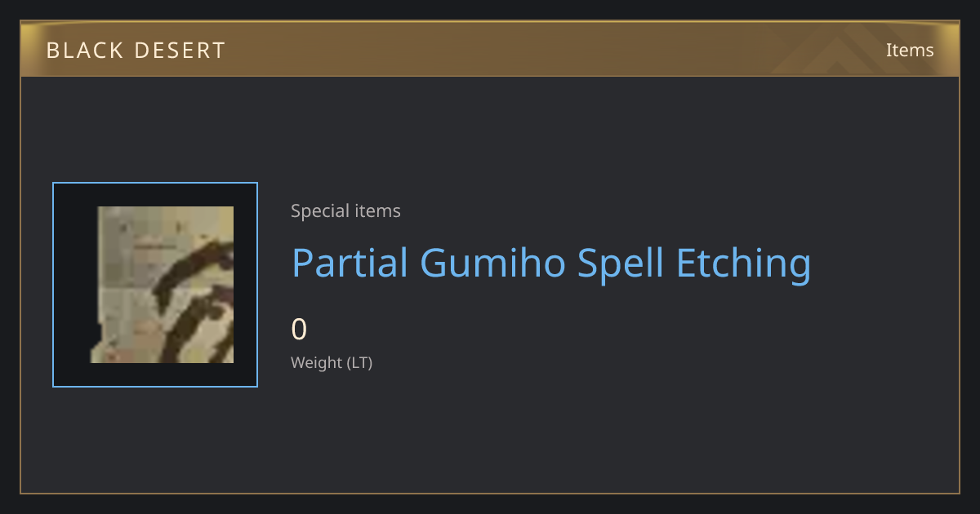Screen dimensions: 980x514
Task: Click the word Partial in the item name
Action: click(350, 263)
